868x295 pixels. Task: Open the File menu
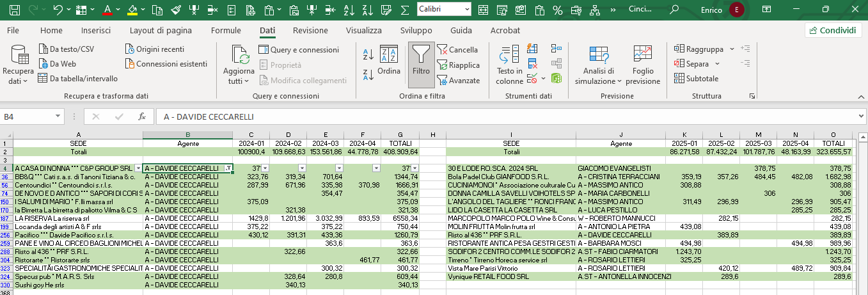13,30
